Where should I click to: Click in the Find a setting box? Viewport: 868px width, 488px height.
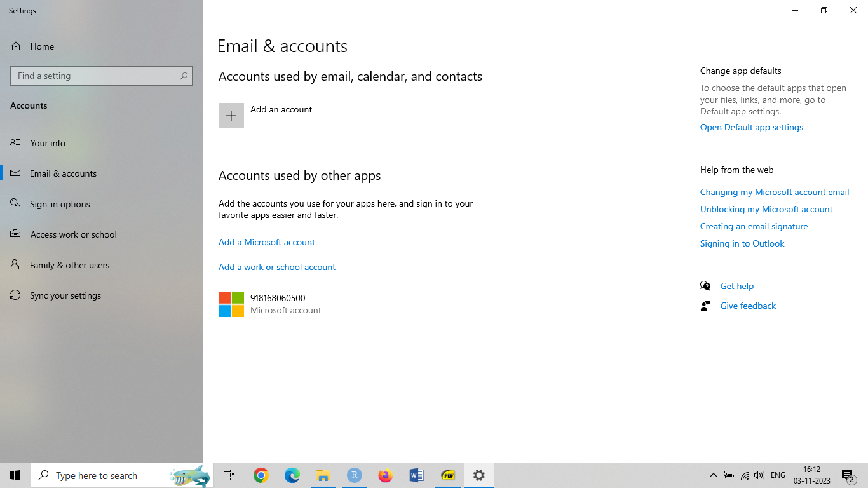[x=95, y=76]
